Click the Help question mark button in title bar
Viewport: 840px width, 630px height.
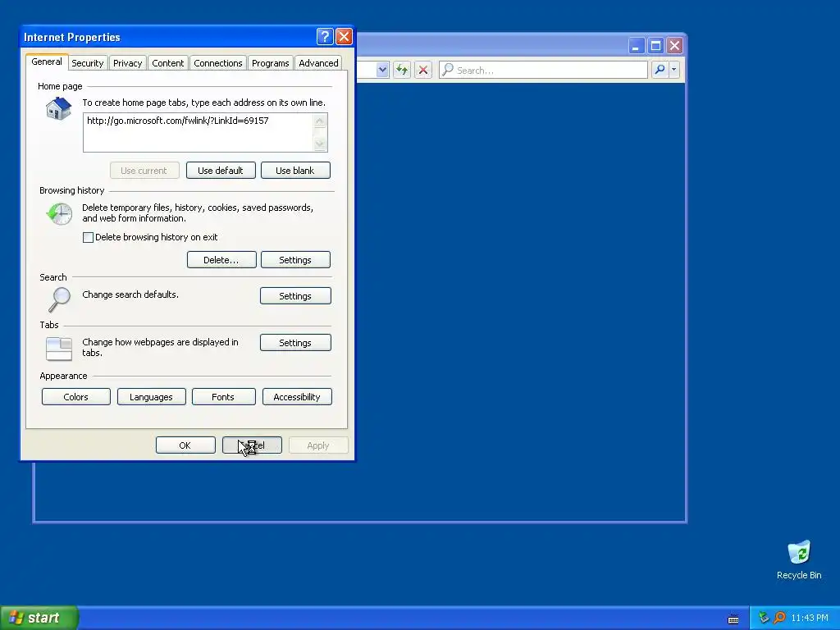[325, 36]
